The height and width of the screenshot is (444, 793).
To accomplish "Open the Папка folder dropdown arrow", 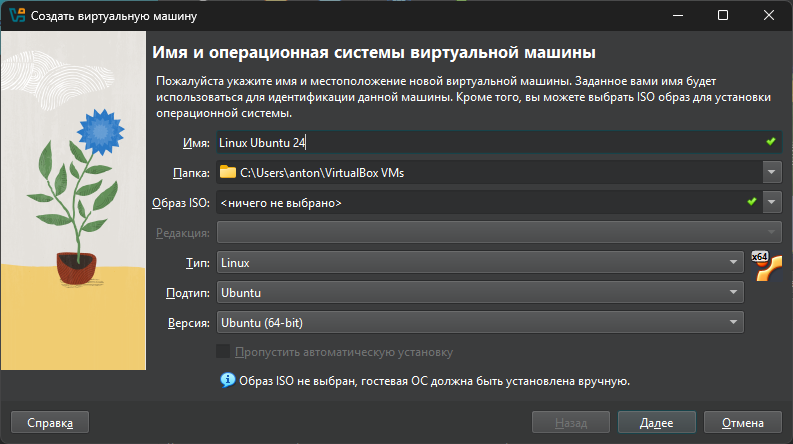I will pos(772,172).
